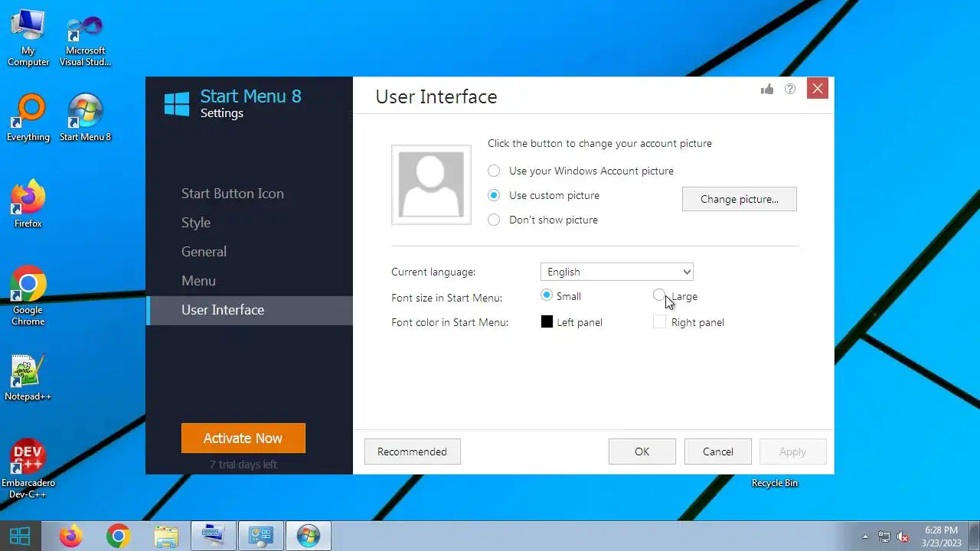
Task: Click the Cancel button
Action: [x=718, y=452]
